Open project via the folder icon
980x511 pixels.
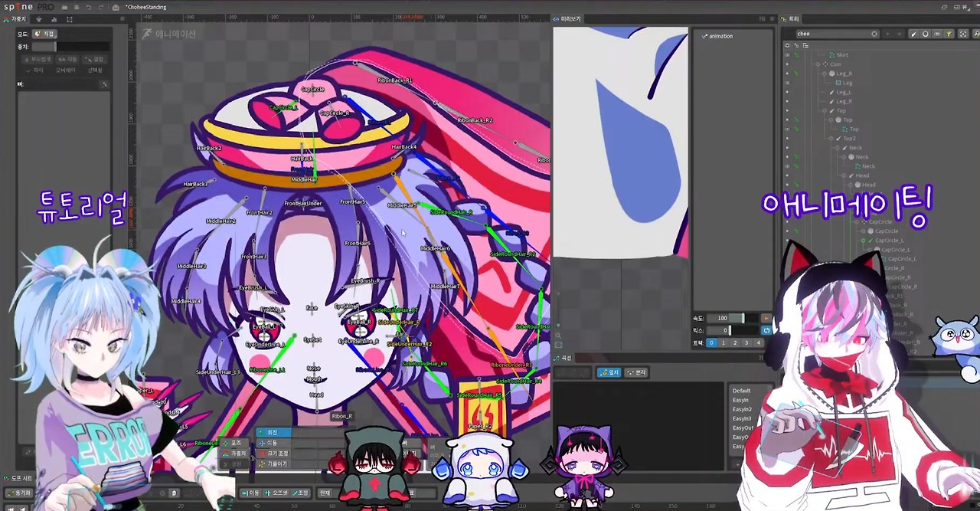pos(64,8)
